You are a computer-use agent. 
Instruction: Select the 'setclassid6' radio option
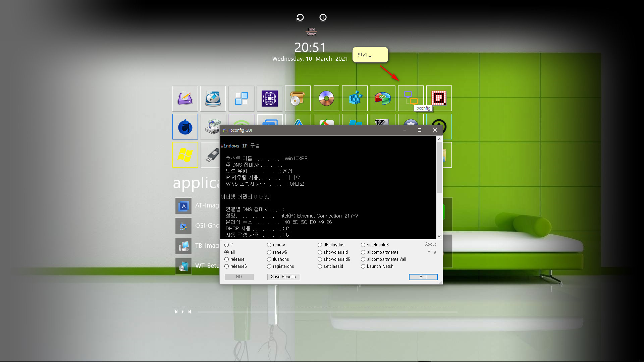coord(363,245)
